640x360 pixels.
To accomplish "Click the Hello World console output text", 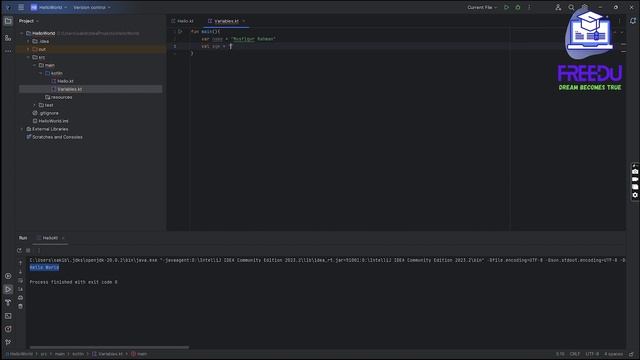I will point(44,267).
